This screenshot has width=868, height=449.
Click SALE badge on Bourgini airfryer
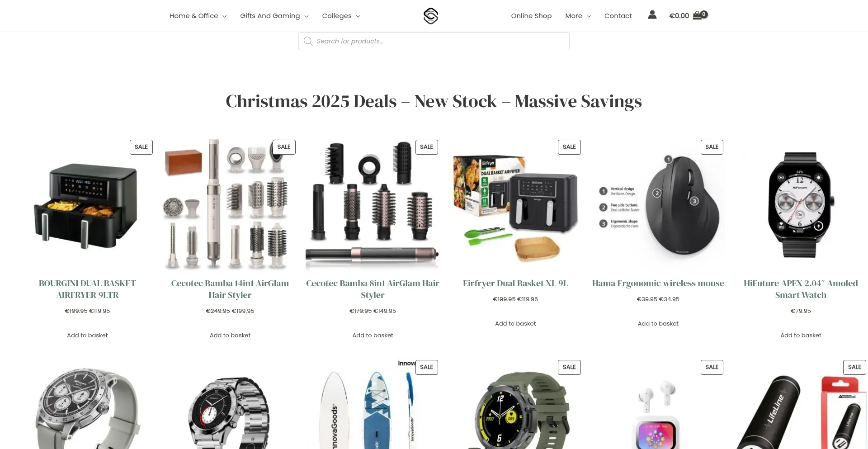click(141, 147)
